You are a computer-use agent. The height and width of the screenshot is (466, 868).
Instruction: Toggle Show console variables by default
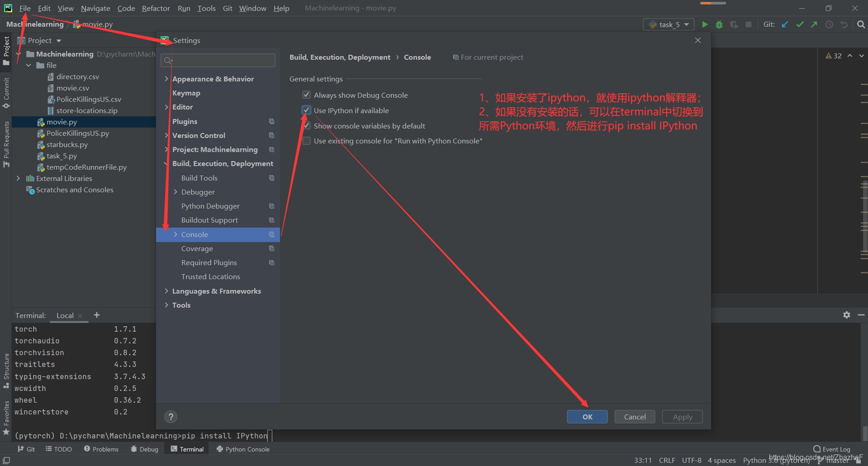306,126
